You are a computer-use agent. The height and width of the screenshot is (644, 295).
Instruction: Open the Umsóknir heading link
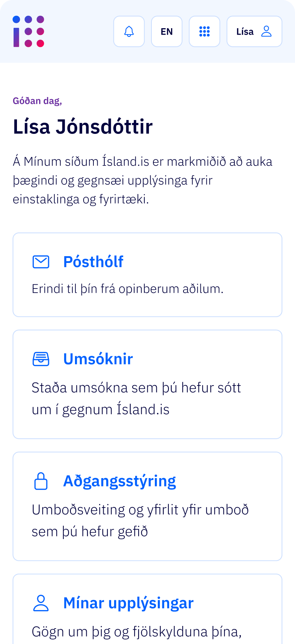98,359
